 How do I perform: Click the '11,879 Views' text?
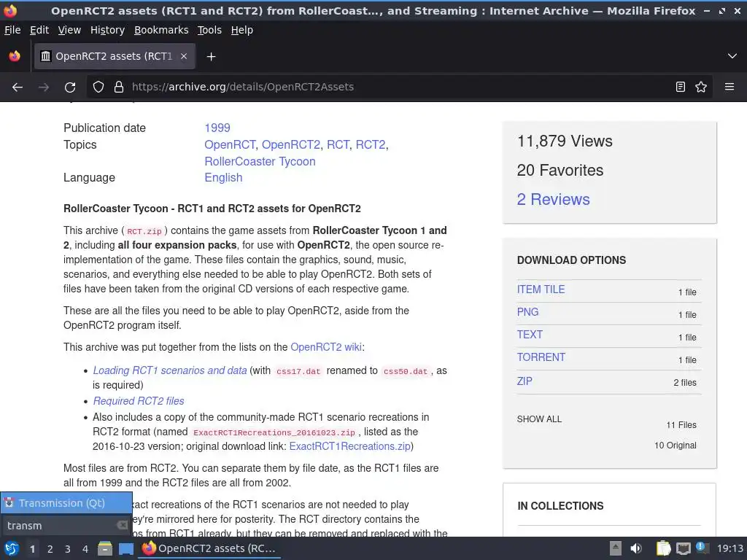click(x=565, y=141)
